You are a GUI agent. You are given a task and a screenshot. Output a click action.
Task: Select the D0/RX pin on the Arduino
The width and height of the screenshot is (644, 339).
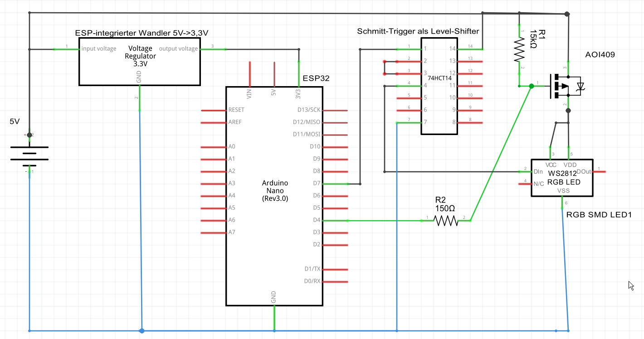(335, 281)
